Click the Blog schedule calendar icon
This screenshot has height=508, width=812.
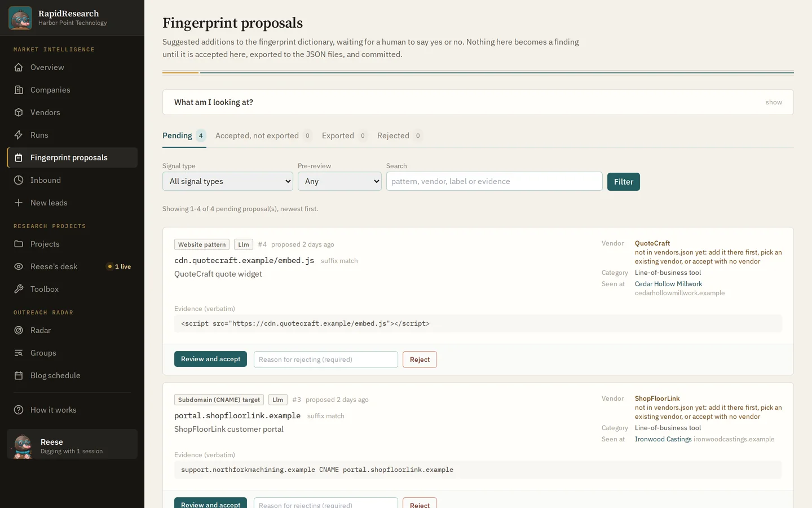point(19,375)
